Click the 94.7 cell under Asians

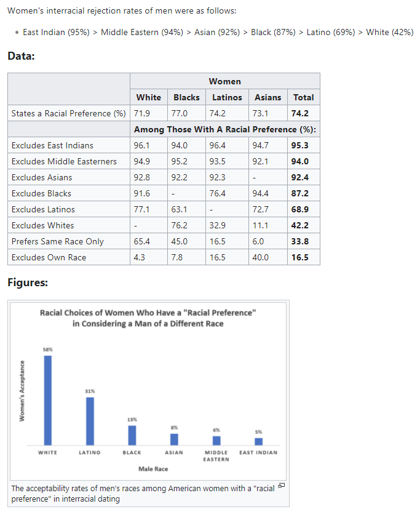coord(268,145)
